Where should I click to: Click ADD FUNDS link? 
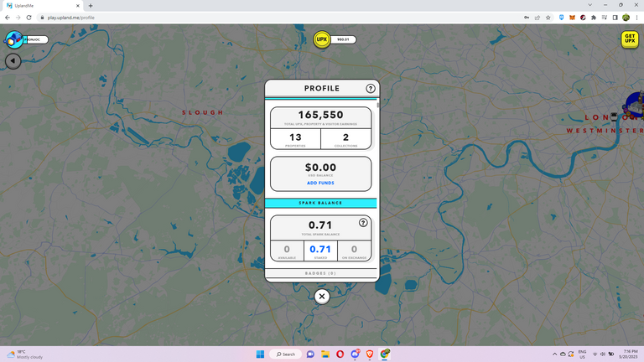pos(320,183)
